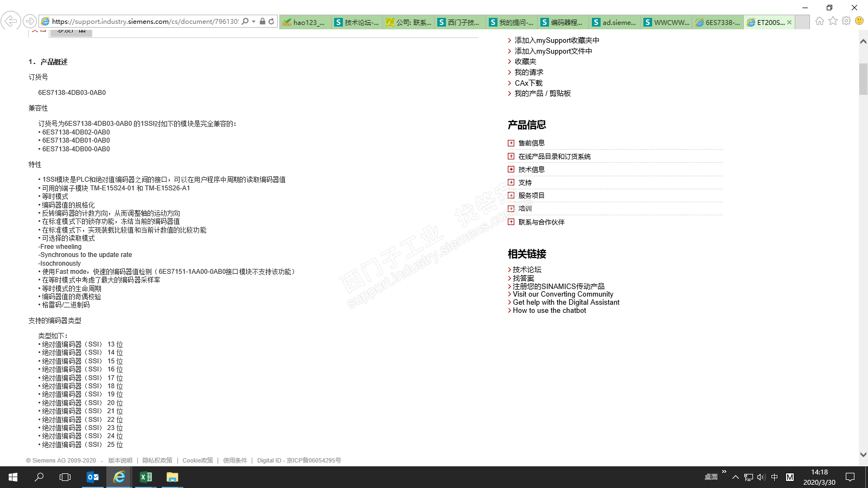Screen dimensions: 868x488
Task: Click the network icon in system tray
Action: [x=749, y=477]
